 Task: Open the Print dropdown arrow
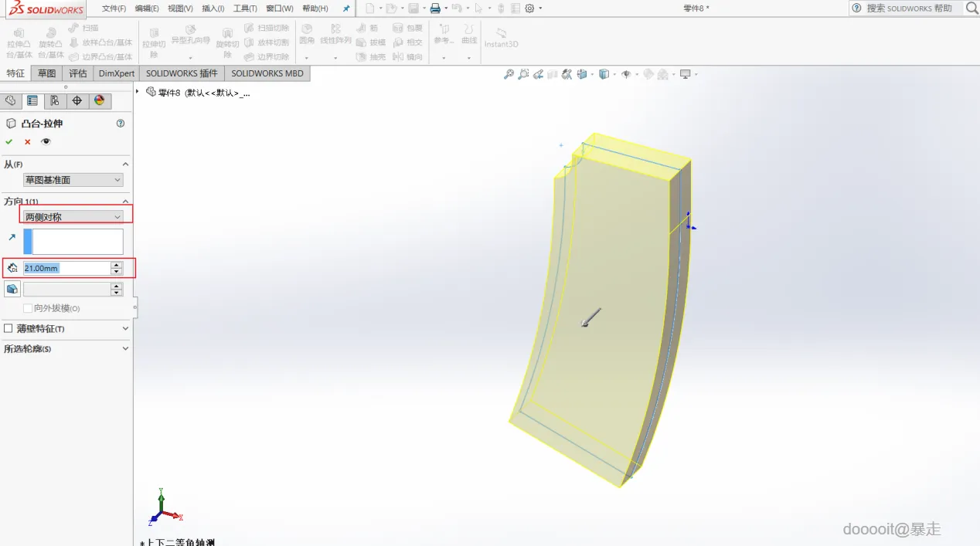pos(446,8)
